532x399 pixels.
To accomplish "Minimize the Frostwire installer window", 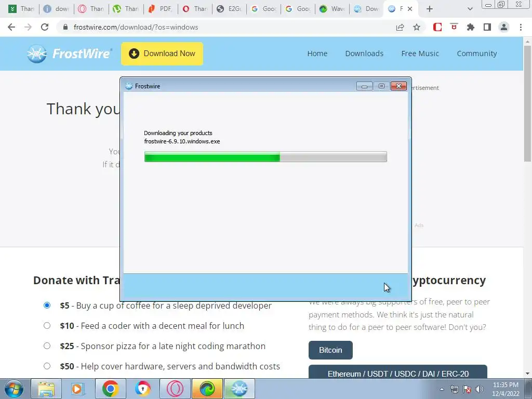I will [364, 86].
